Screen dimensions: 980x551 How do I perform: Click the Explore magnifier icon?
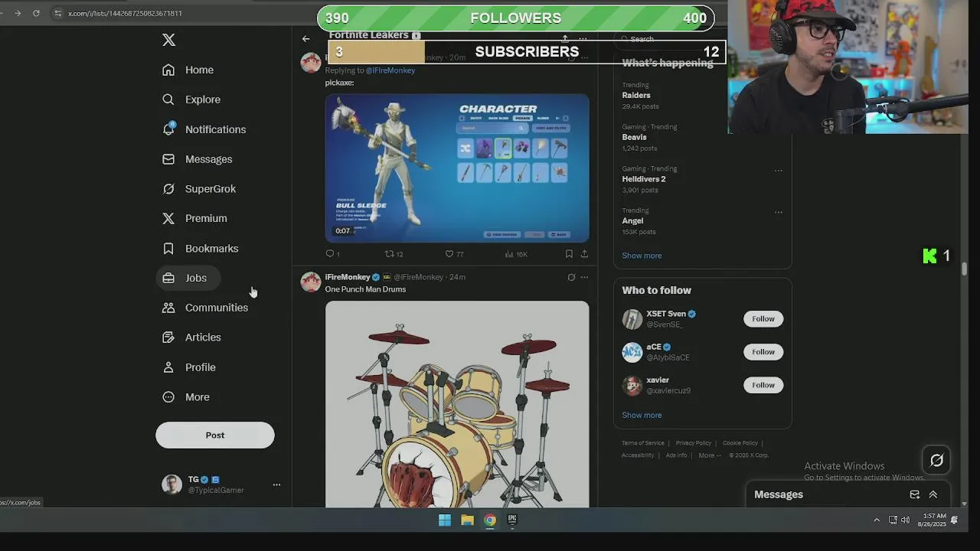click(x=168, y=99)
